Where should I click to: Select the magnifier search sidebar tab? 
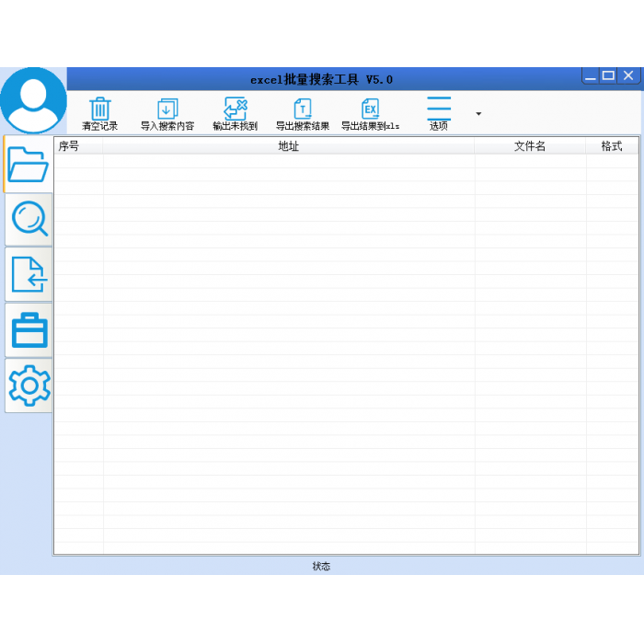click(29, 219)
